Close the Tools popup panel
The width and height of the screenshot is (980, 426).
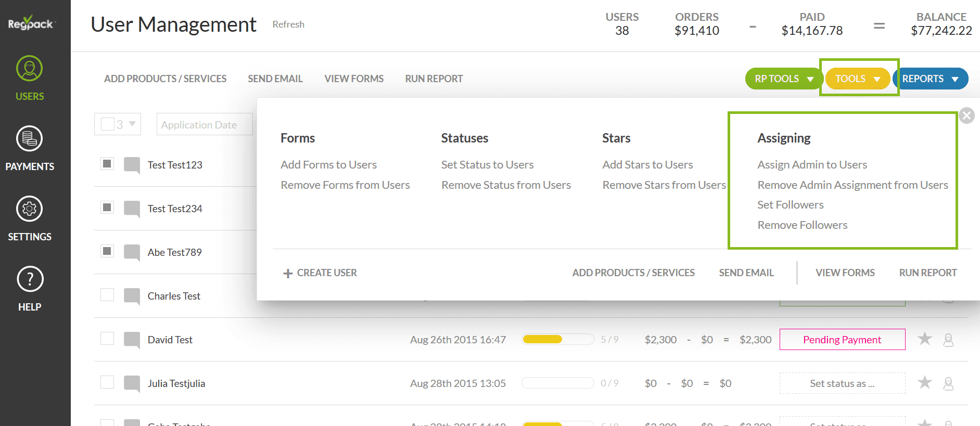pos(966,115)
